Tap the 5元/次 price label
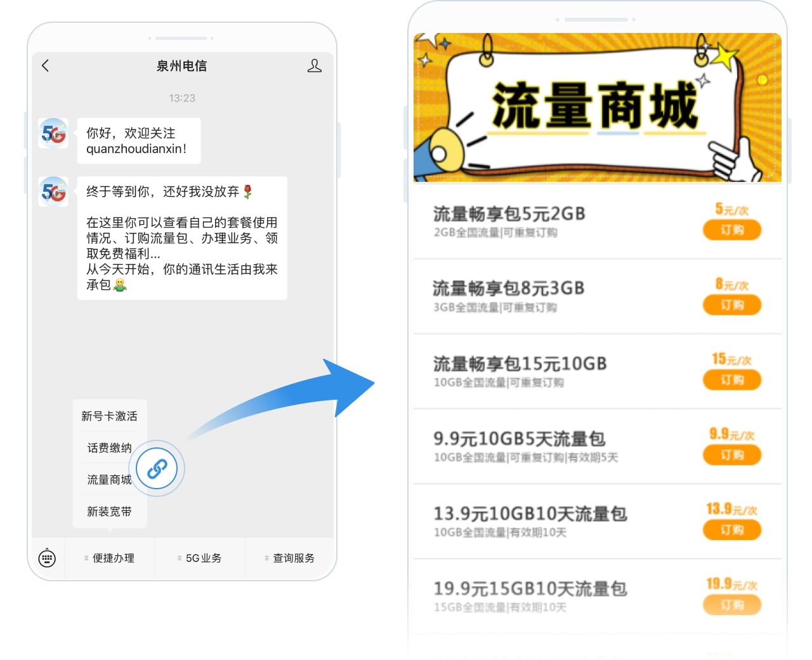812x660 pixels. click(732, 209)
